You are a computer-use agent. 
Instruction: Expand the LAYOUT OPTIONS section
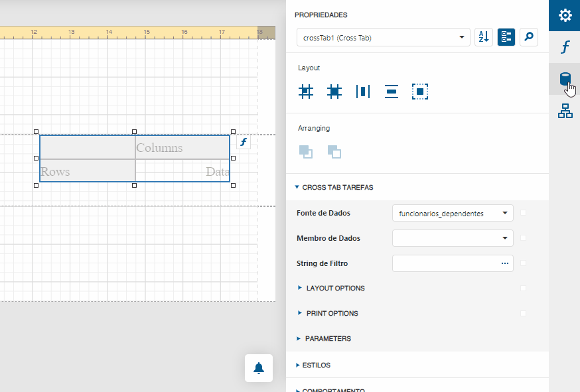[x=335, y=289]
